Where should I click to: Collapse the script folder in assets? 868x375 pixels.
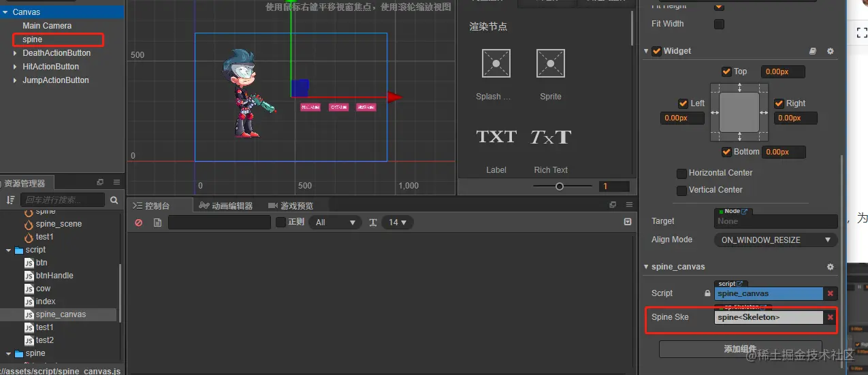(x=9, y=250)
